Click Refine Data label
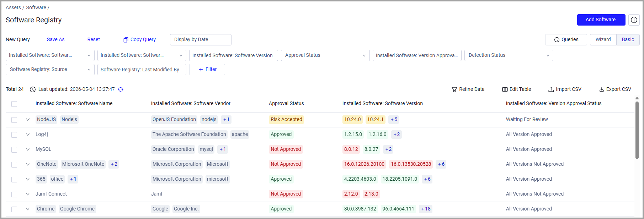Image resolution: width=644 pixels, height=219 pixels. 472,89
